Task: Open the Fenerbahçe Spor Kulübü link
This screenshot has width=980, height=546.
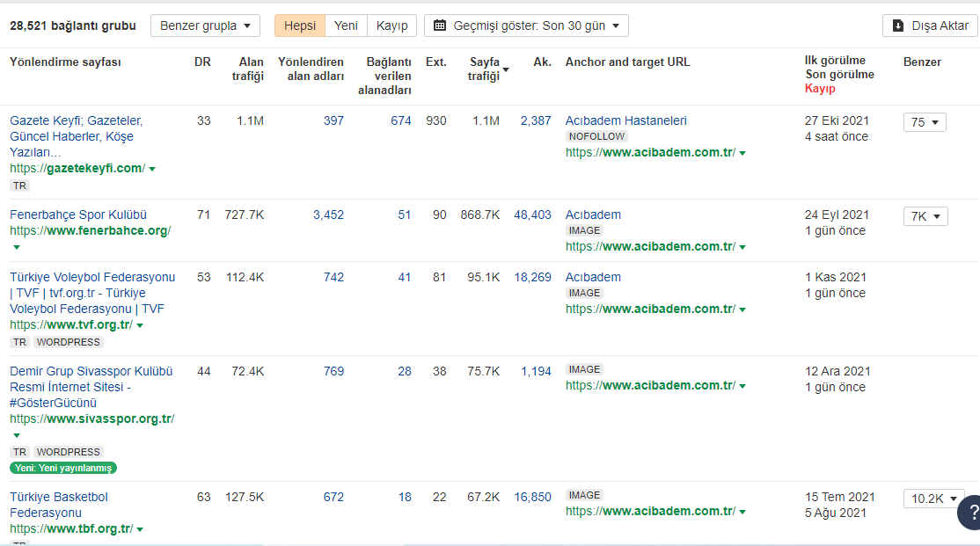Action: click(x=77, y=215)
